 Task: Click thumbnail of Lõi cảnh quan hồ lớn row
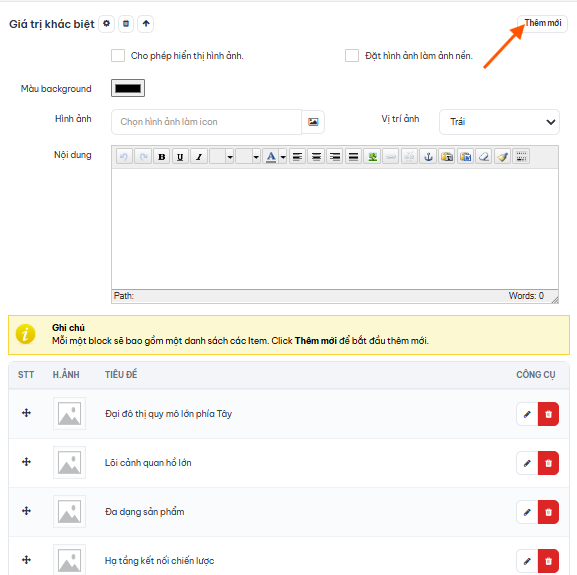point(69,463)
